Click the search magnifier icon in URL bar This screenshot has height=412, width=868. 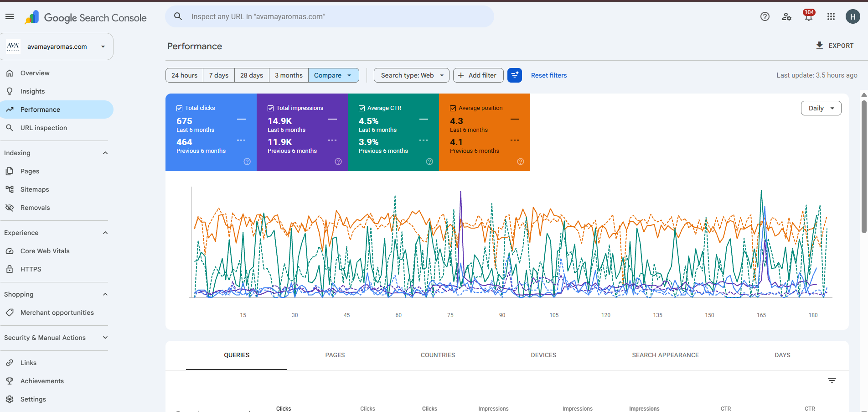tap(178, 16)
